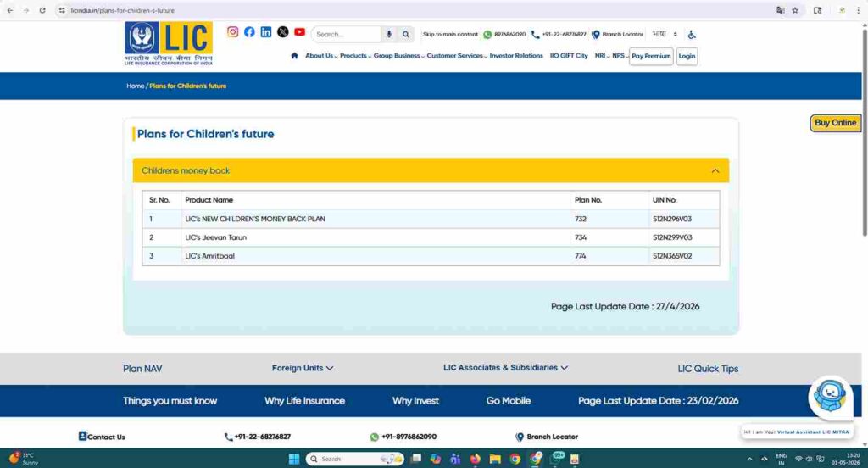Image resolution: width=868 pixels, height=468 pixels.
Task: Expand the Products menu
Action: [x=355, y=56]
